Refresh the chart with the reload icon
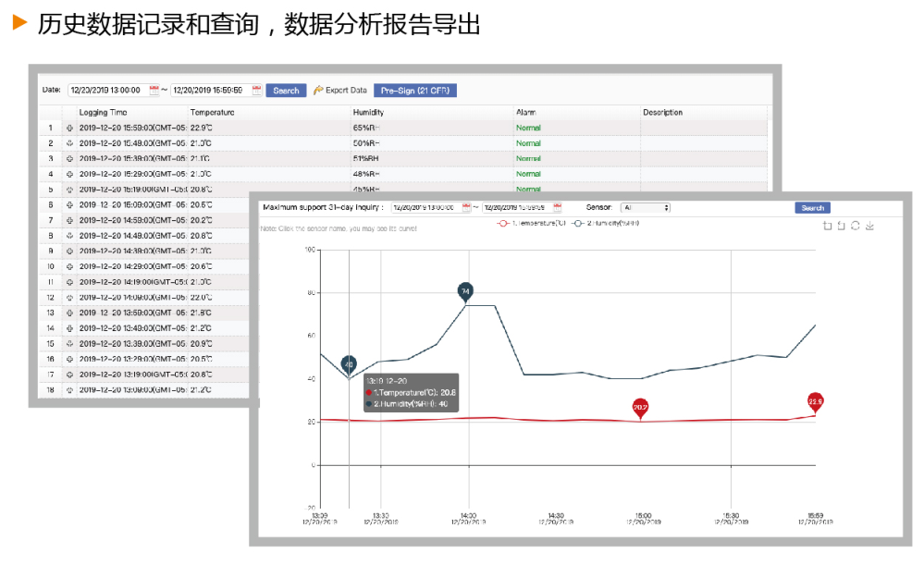Image resolution: width=924 pixels, height=565 pixels. [855, 226]
